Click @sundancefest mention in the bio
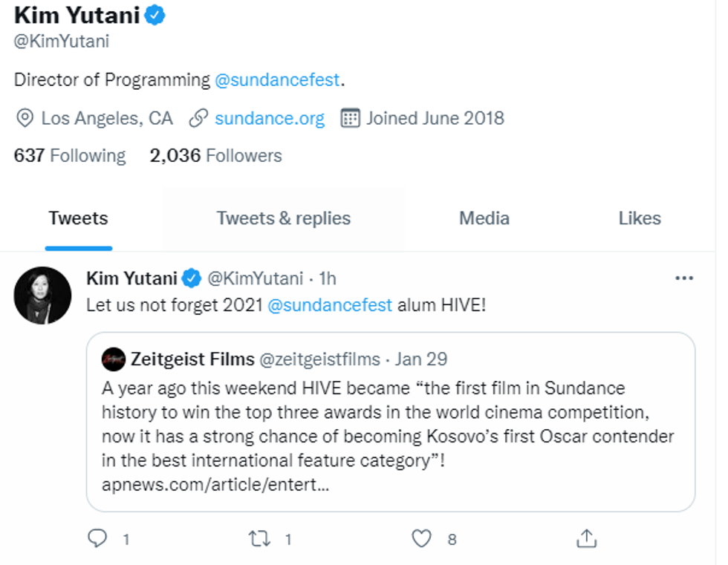This screenshot has width=728, height=565. [277, 80]
